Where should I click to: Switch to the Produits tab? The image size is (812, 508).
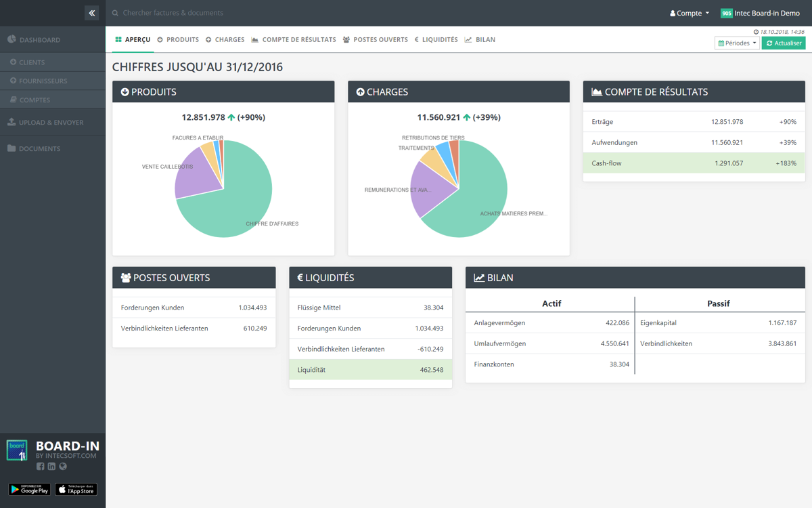[178, 40]
